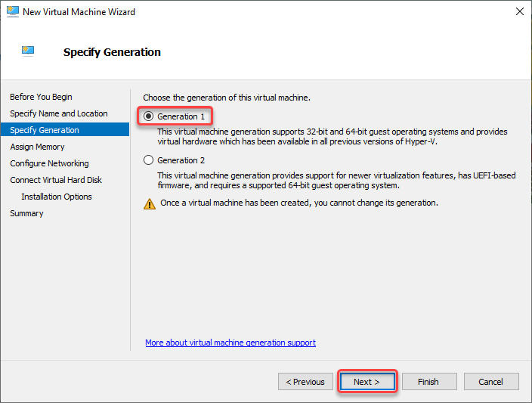The image size is (532, 403).
Task: Go to the Before You Begin step
Action: pos(41,97)
